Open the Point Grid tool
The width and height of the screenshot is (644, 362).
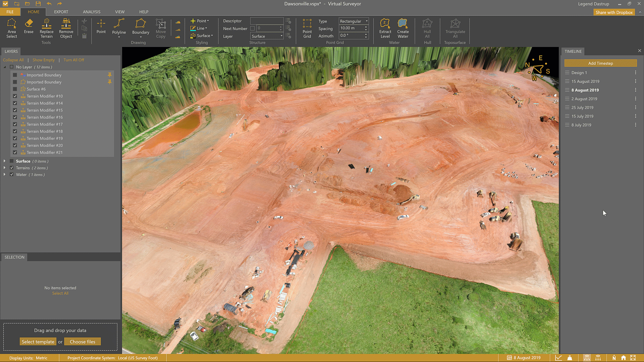point(307,28)
